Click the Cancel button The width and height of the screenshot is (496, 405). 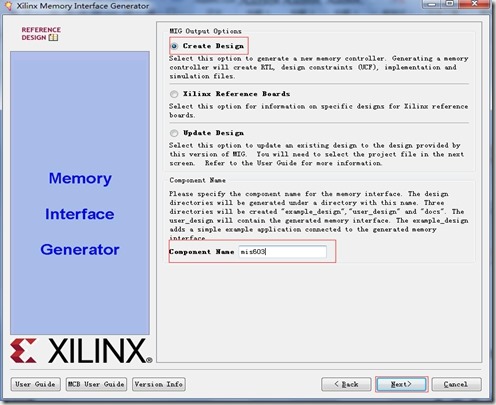[x=456, y=384]
